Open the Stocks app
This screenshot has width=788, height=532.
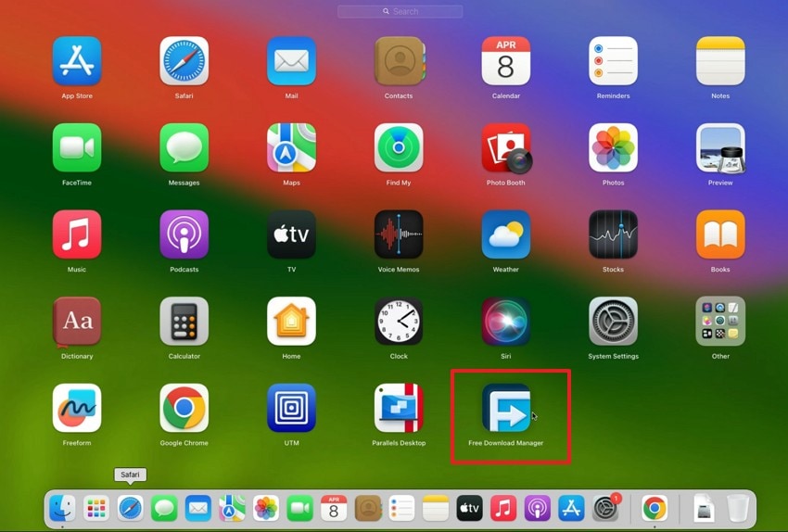tap(613, 234)
